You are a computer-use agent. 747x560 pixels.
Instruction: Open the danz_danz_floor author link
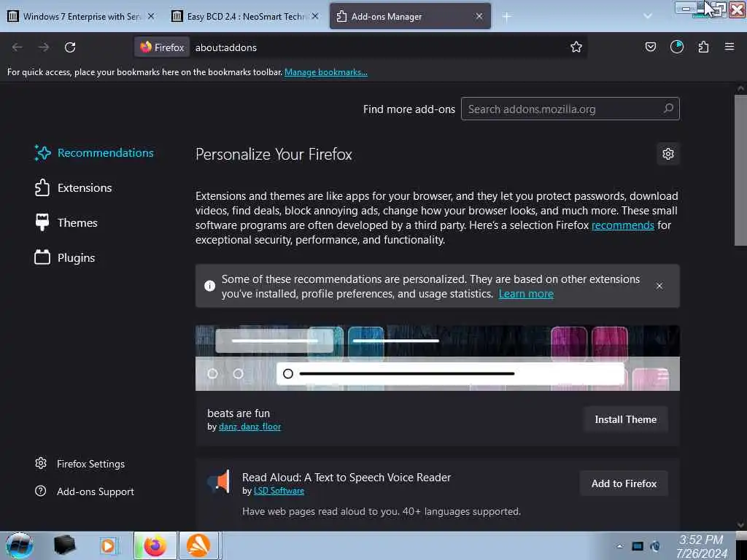click(x=249, y=427)
